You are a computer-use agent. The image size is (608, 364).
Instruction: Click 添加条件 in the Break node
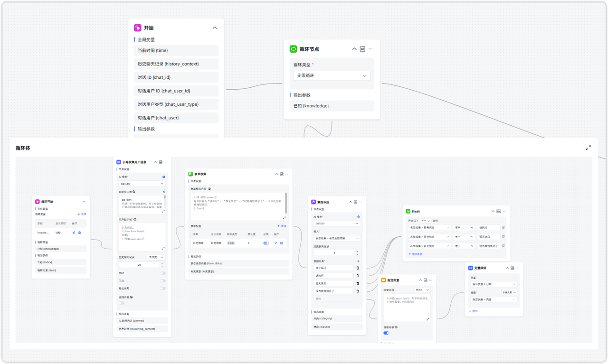coord(416,254)
